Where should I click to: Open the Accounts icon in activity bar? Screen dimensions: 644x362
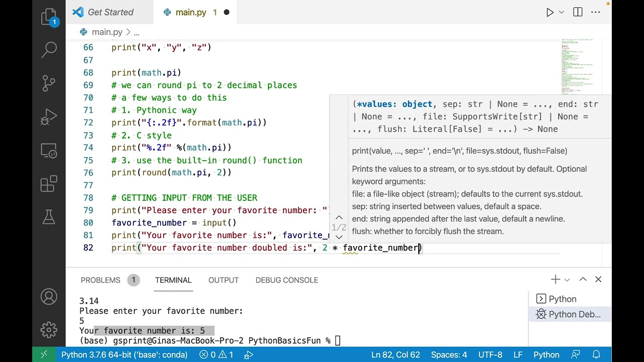point(49,297)
